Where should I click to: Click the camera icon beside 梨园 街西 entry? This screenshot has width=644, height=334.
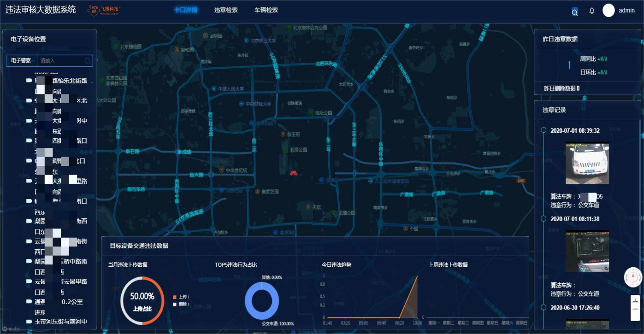click(29, 221)
